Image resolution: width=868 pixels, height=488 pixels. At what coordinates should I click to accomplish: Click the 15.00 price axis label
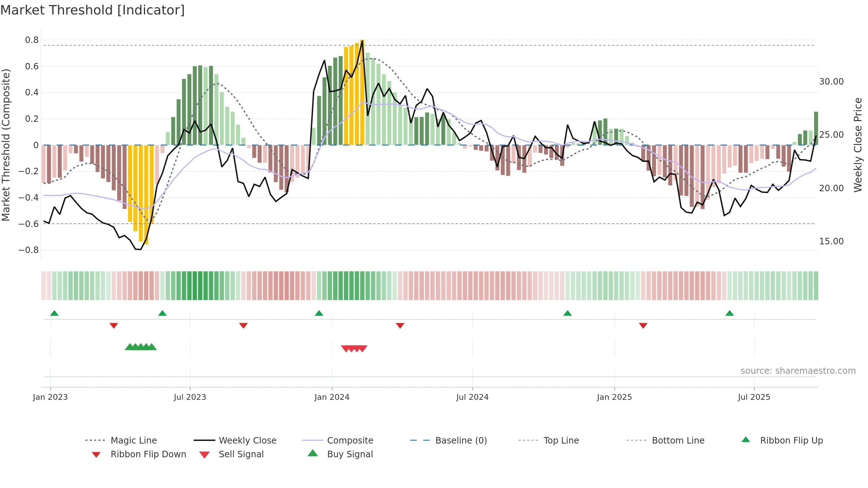(x=831, y=241)
